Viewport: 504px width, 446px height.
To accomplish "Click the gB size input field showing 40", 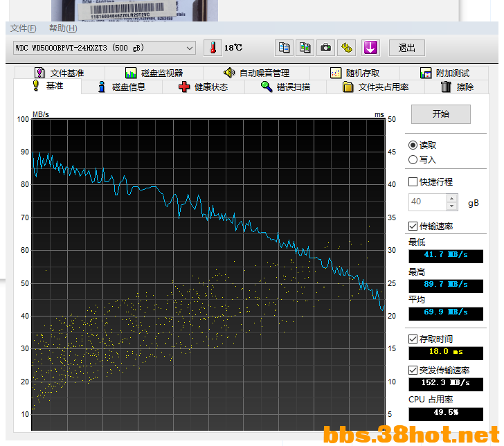I will (x=428, y=202).
